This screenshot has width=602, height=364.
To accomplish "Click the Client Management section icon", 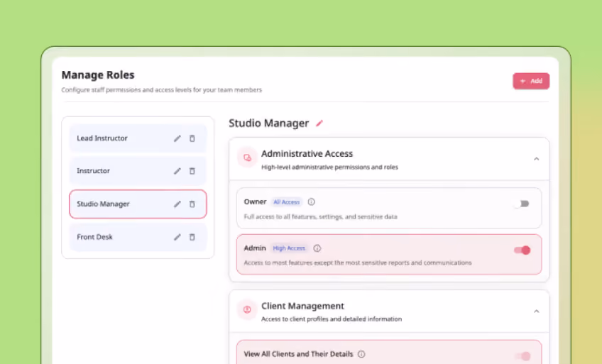I will coord(247,309).
